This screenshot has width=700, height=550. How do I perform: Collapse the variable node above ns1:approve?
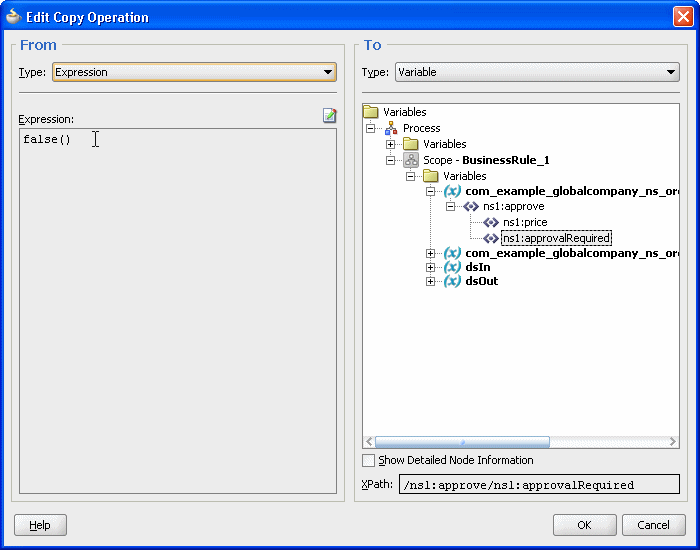click(x=430, y=191)
